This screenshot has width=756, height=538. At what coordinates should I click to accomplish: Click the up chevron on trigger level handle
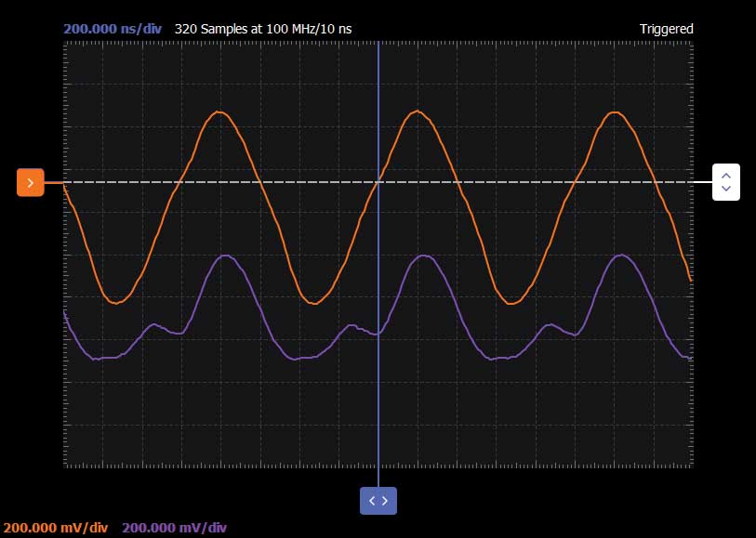point(726,176)
